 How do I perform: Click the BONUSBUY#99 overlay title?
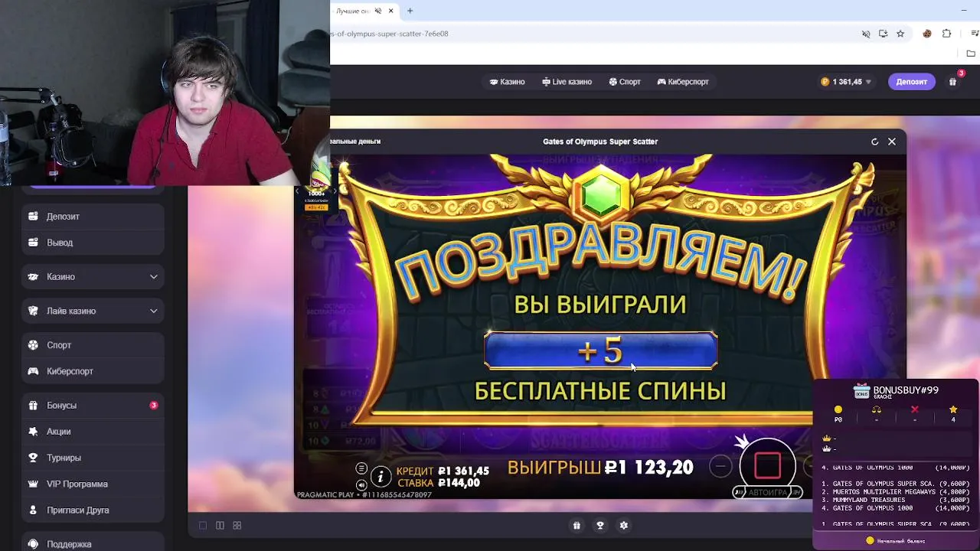(906, 390)
